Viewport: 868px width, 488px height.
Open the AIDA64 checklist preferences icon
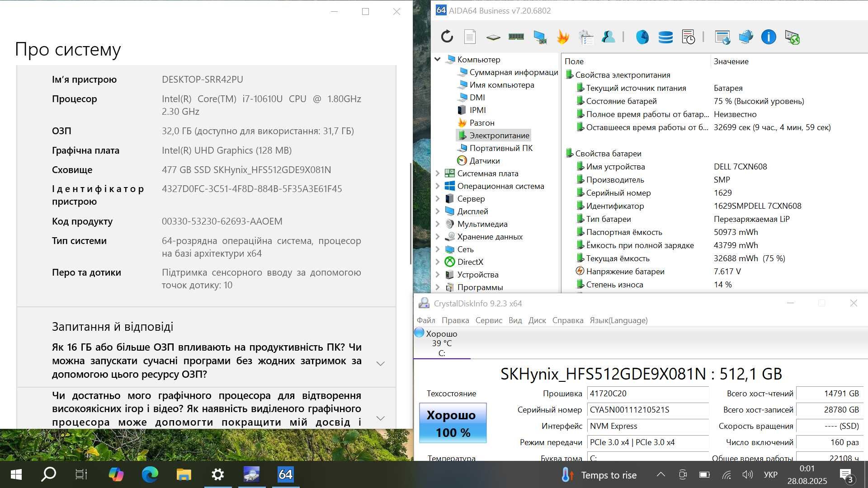586,37
